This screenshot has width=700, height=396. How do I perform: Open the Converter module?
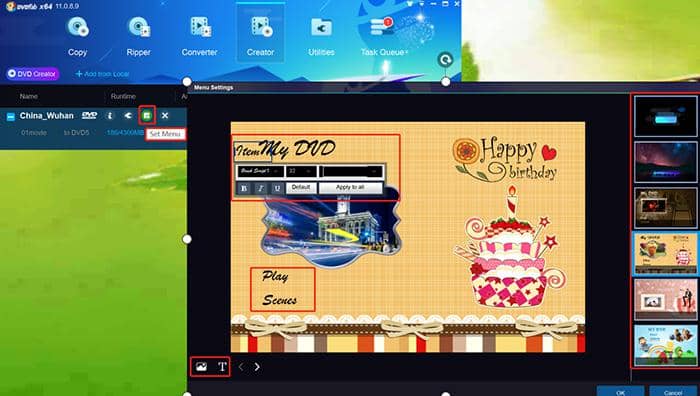pos(199,37)
